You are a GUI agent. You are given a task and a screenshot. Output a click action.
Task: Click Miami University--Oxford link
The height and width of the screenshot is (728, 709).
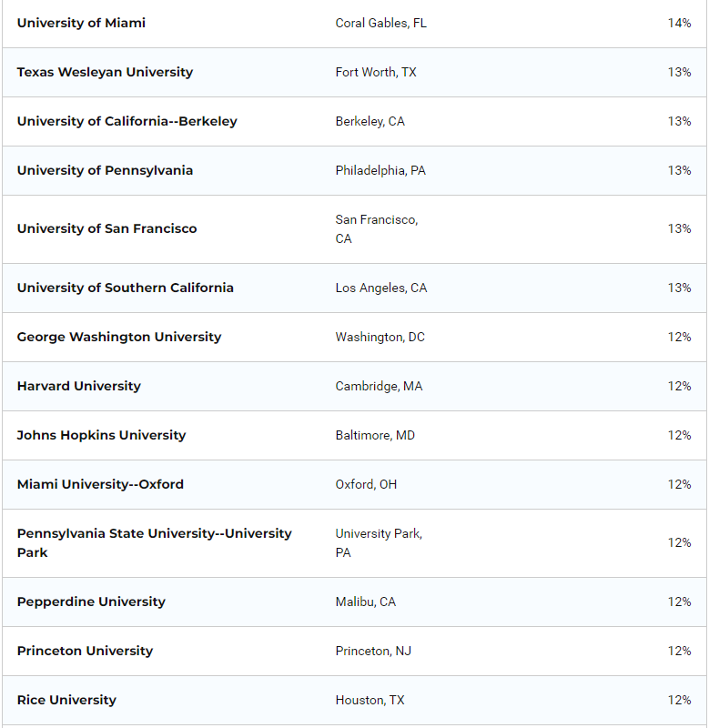point(100,484)
